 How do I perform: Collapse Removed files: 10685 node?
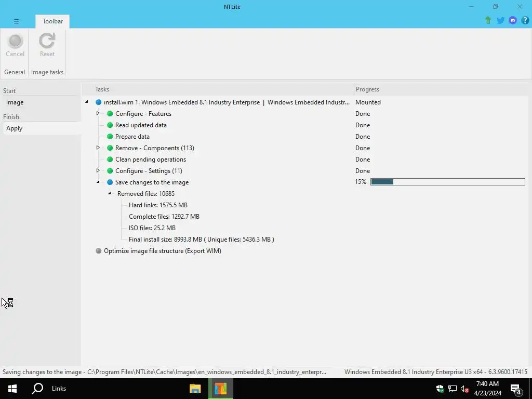(x=110, y=193)
